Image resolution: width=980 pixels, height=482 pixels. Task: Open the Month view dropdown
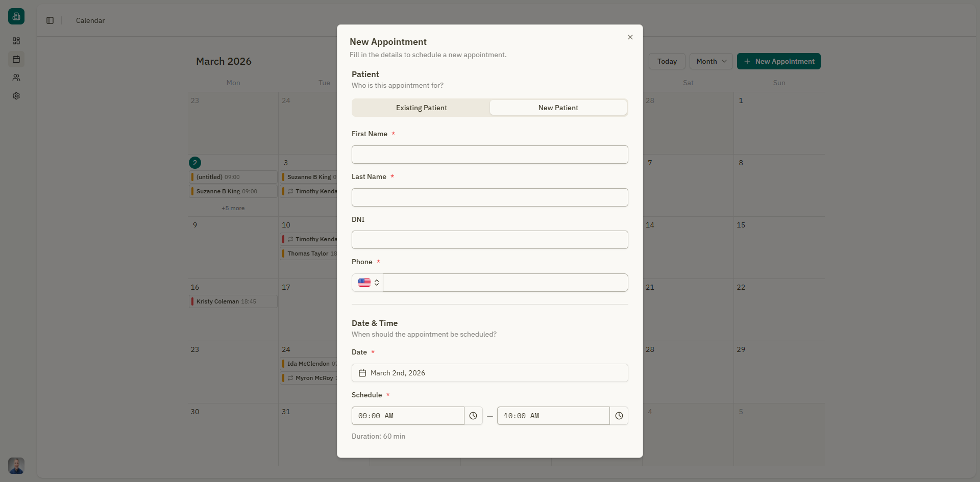tap(710, 61)
